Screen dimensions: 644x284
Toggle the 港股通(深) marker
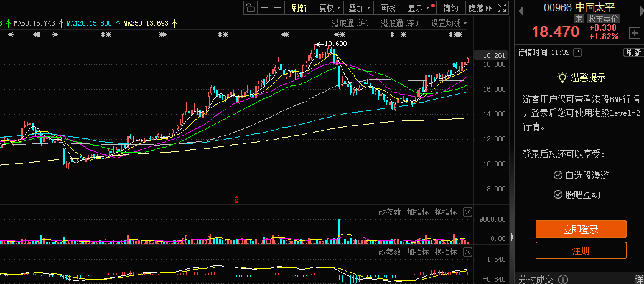(x=401, y=23)
